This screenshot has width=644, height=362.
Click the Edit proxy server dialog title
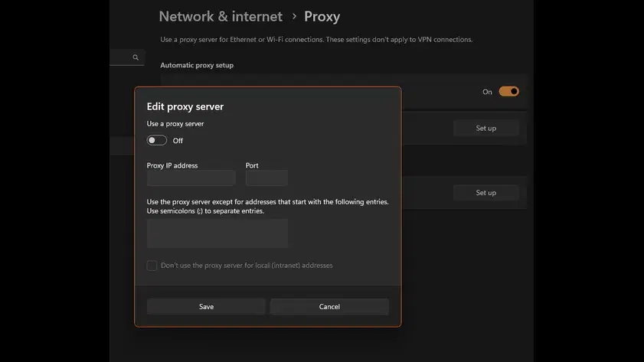click(185, 106)
